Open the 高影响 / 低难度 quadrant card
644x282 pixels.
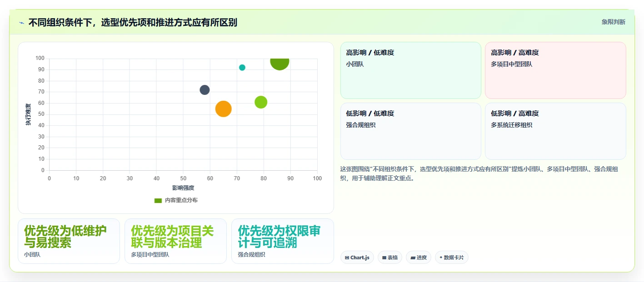tap(411, 70)
